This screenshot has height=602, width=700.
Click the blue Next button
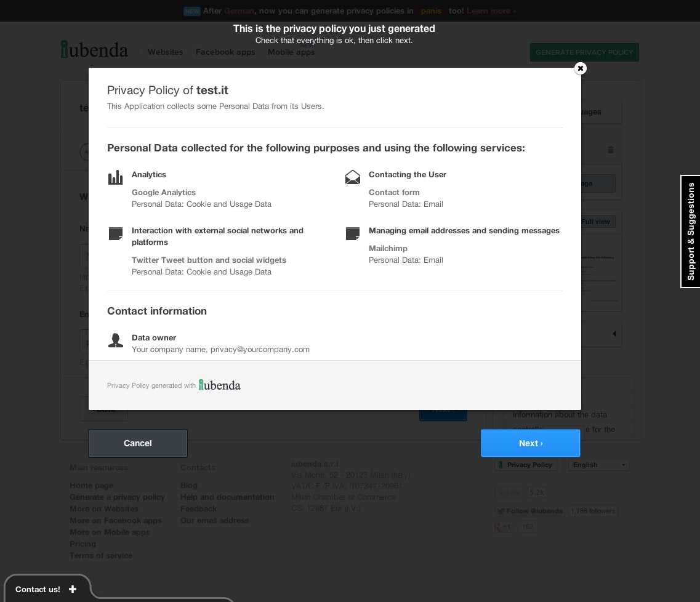[530, 443]
